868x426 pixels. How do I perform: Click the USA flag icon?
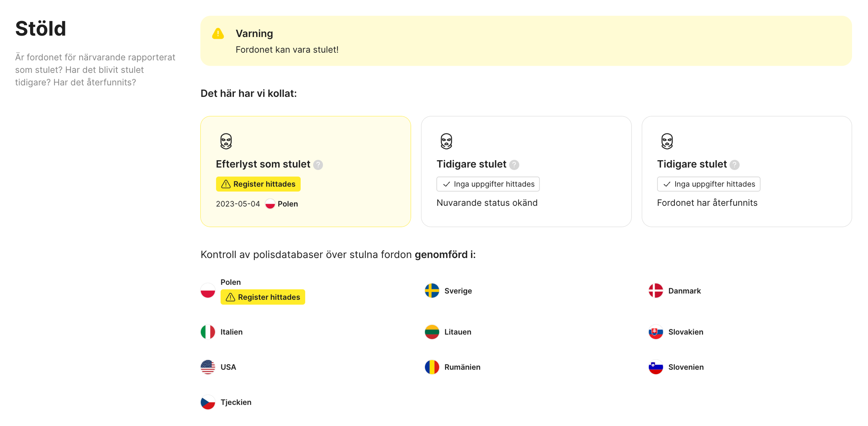[208, 367]
